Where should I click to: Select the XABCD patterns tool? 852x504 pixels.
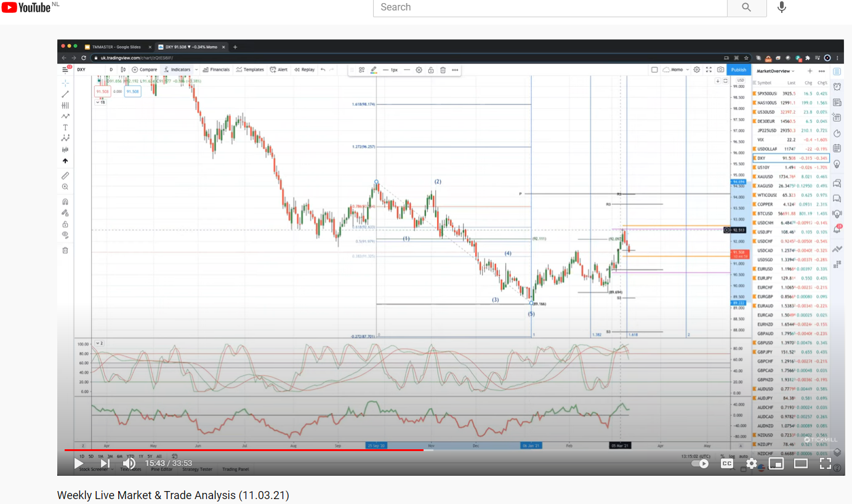coord(65,138)
